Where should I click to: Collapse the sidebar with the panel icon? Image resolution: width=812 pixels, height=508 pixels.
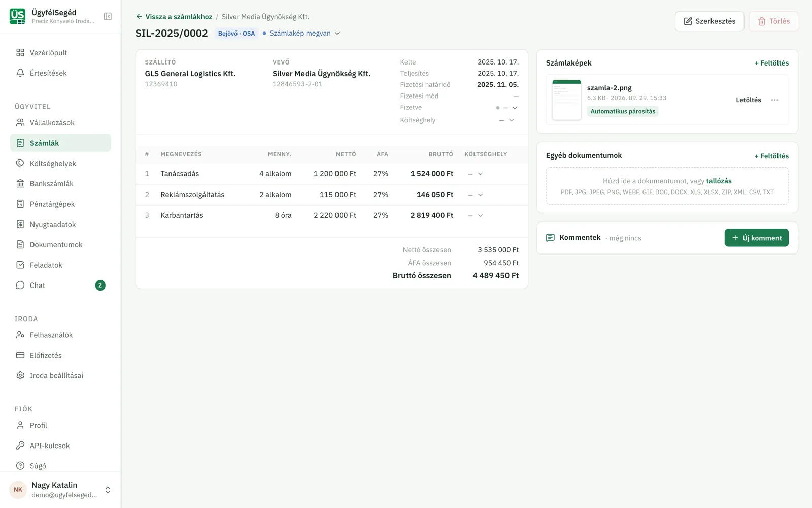coord(108,16)
